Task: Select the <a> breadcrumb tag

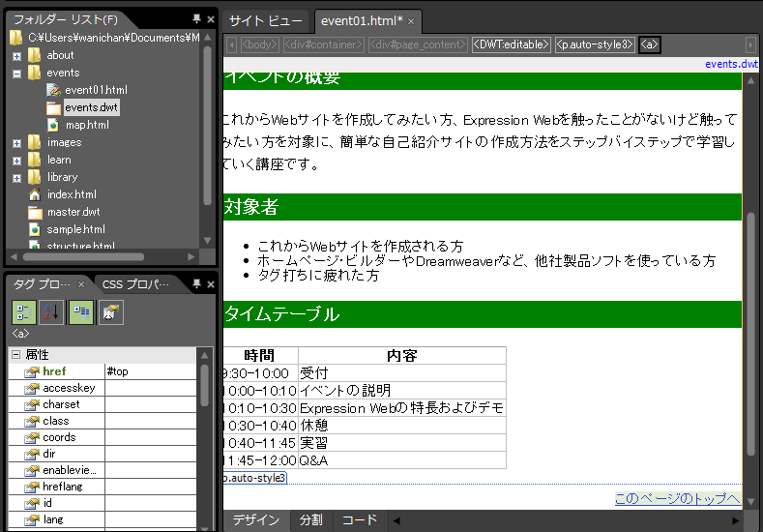Action: pos(649,44)
